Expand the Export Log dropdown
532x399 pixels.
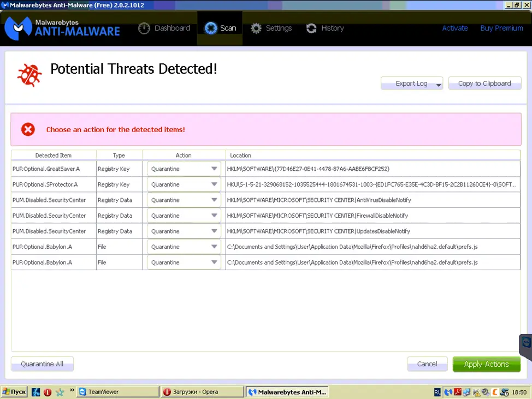(438, 85)
